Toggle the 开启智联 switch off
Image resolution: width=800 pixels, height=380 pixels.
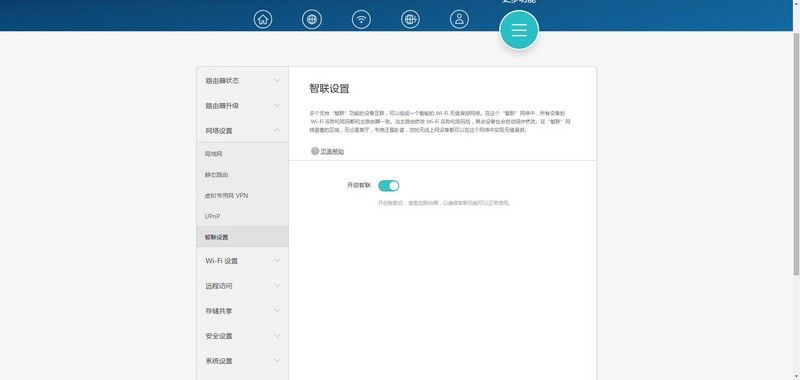(x=389, y=186)
